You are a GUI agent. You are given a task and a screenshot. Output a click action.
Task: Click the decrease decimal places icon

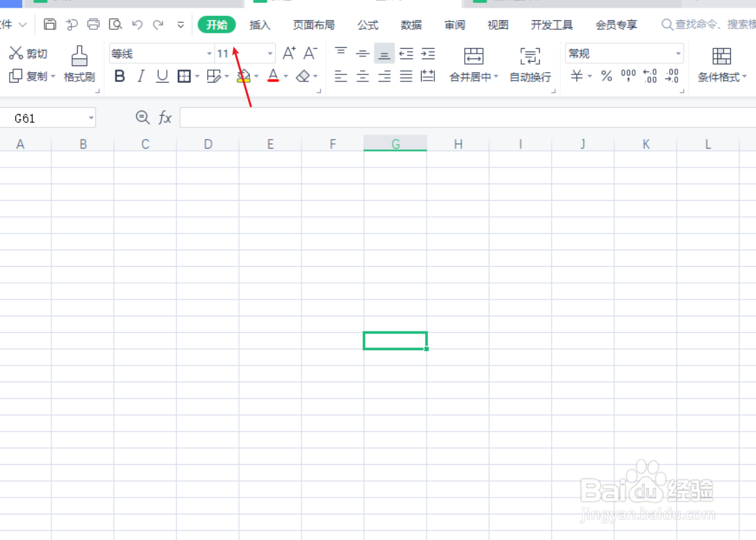[672, 76]
